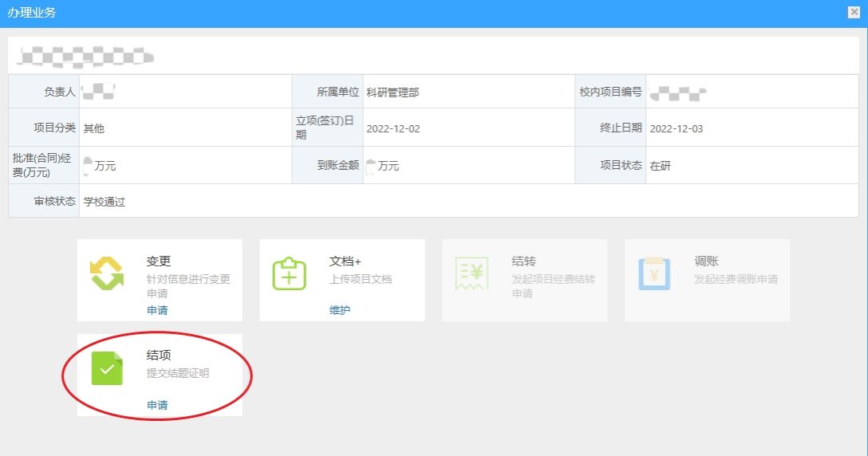
Task: Click the 结转 receipt icon
Action: (471, 273)
